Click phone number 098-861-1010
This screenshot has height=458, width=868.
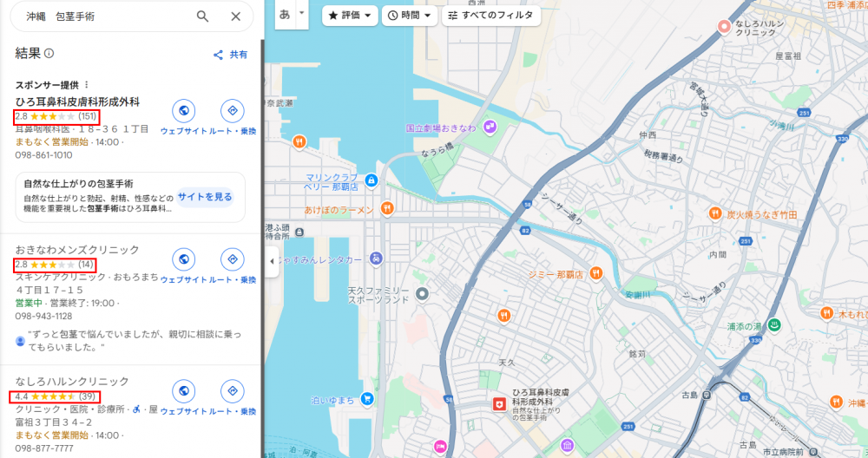point(43,155)
